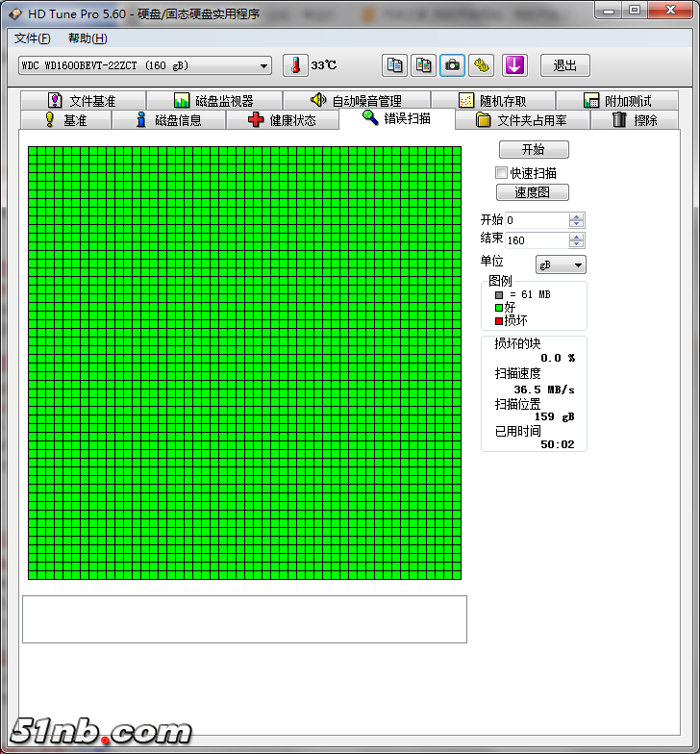Click the 结束 end value input field
700x754 pixels.
537,240
